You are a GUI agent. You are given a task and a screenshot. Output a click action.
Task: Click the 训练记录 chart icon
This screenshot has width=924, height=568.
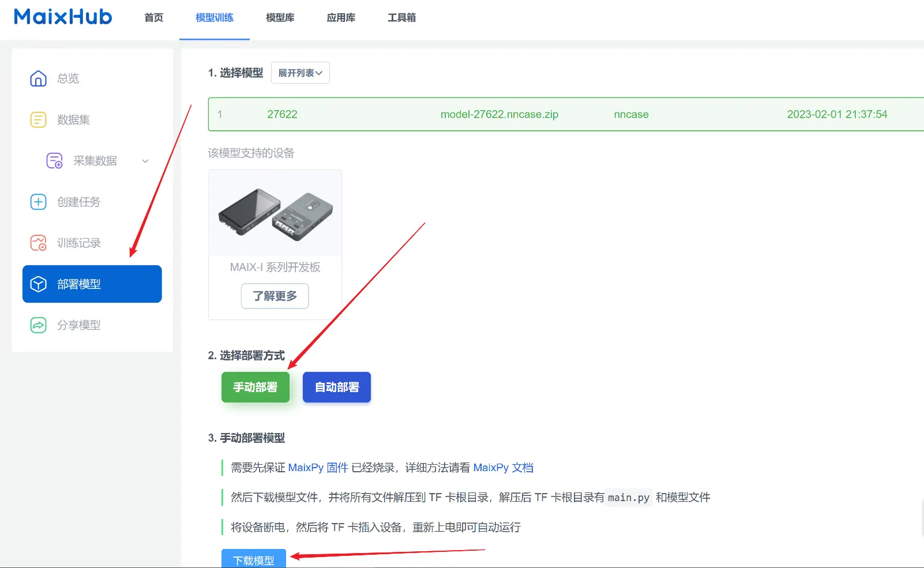(x=38, y=243)
